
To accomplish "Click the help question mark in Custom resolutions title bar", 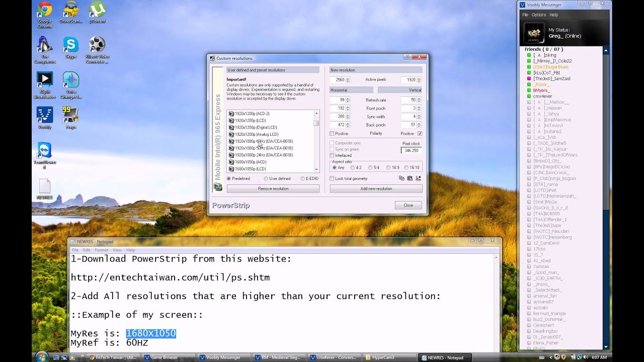I will tap(408, 57).
